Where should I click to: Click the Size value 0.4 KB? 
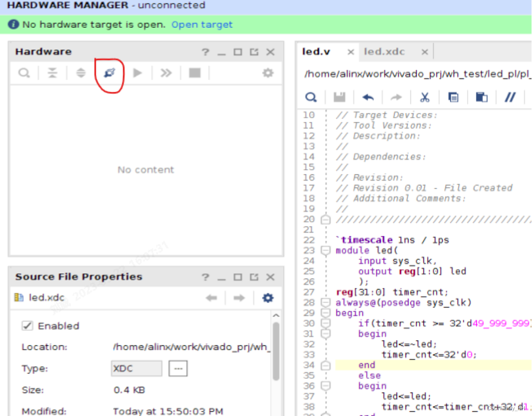click(129, 390)
